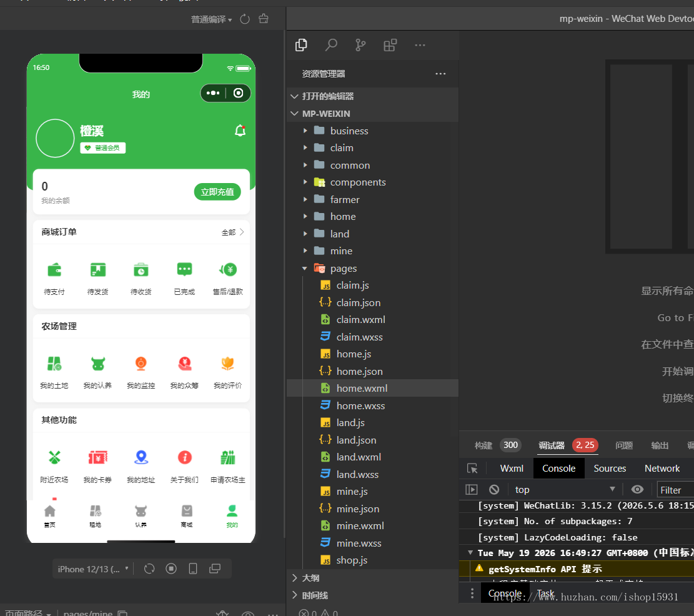Tap the 待支付 wallet icon

54,269
